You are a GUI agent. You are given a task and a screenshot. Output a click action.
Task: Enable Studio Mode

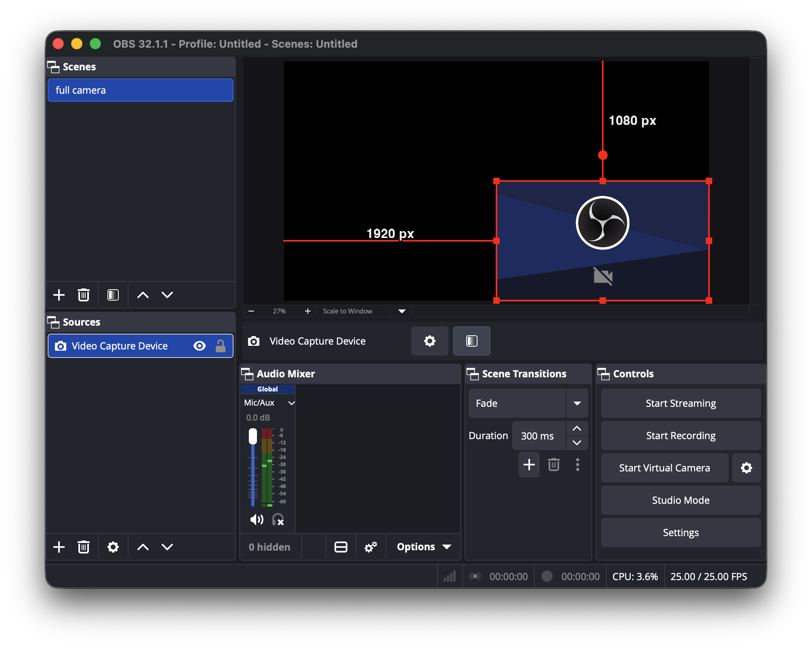coord(680,500)
